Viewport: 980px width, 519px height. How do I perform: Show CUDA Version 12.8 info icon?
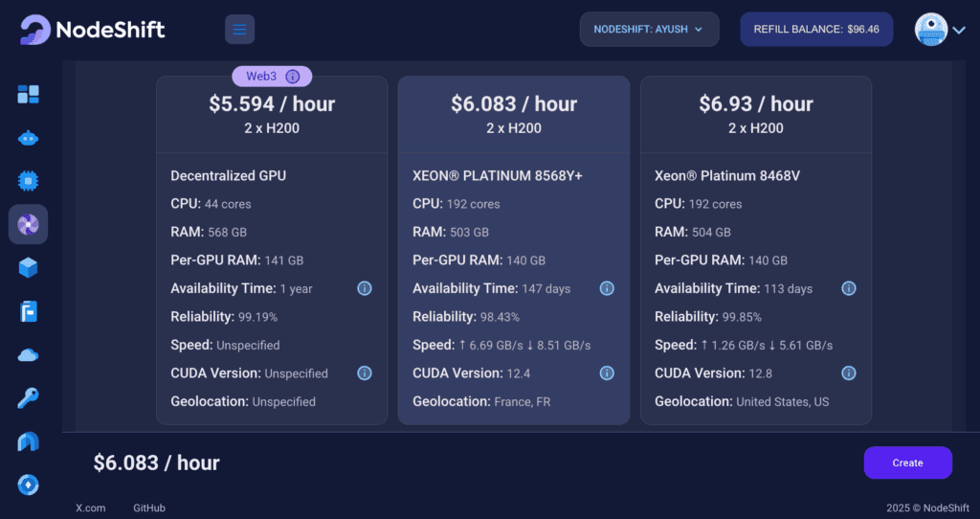point(849,373)
